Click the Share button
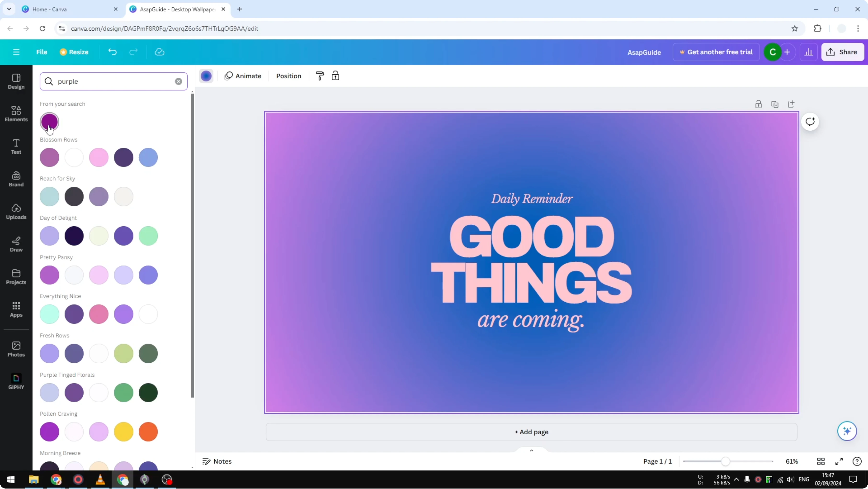Viewport: 868px width, 489px height. (x=843, y=52)
